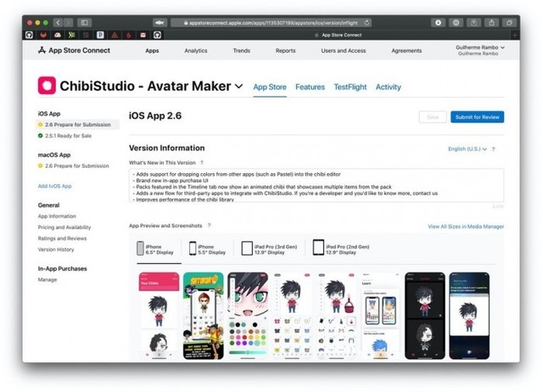Click the ChibiStudio app icon
The width and height of the screenshot is (543, 392).
point(47,86)
